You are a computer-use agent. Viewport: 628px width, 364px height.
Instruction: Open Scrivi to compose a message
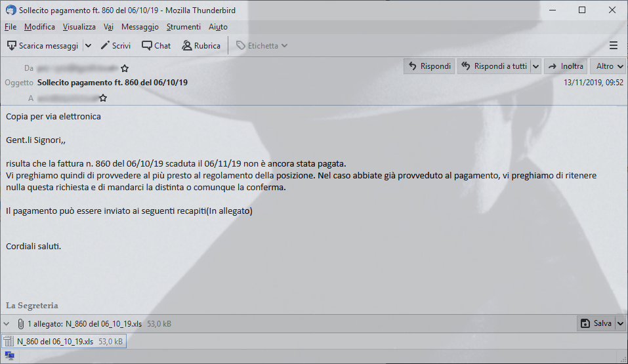(115, 46)
